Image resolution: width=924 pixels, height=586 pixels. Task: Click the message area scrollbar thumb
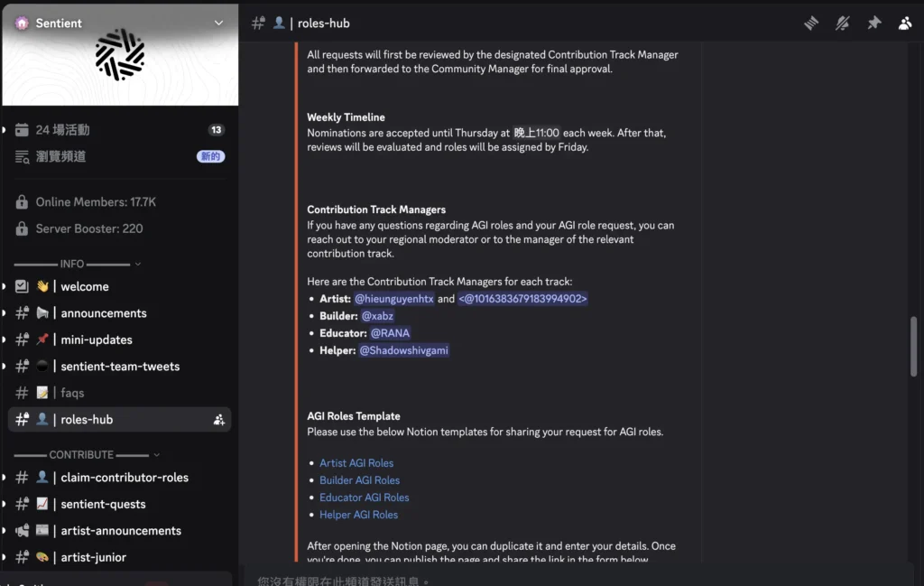(x=913, y=346)
